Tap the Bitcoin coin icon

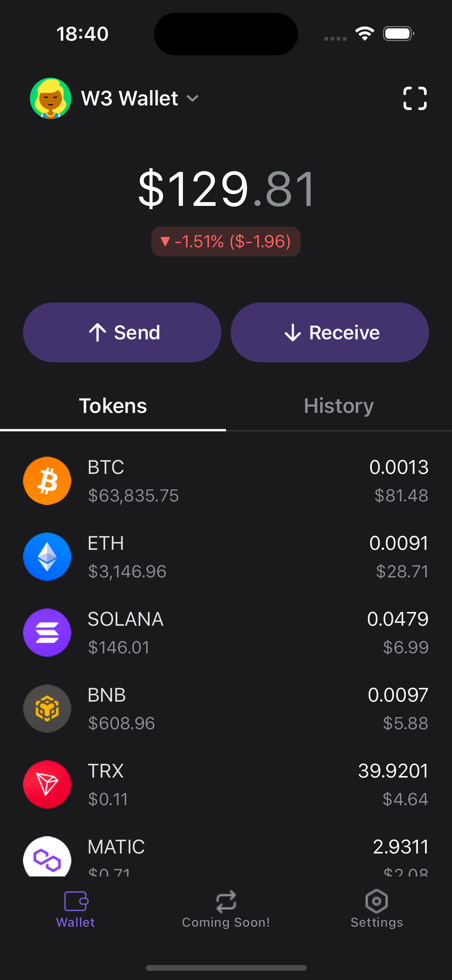(x=47, y=481)
